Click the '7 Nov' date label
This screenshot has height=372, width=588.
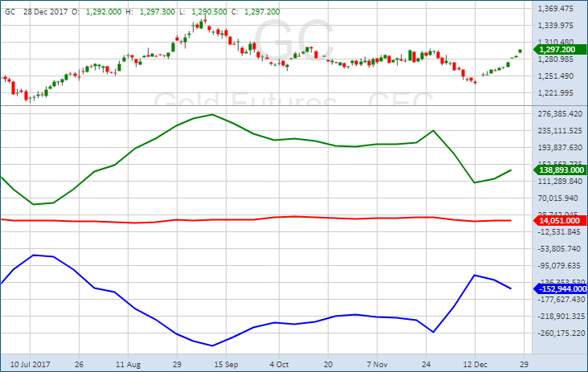pyautogui.click(x=377, y=364)
